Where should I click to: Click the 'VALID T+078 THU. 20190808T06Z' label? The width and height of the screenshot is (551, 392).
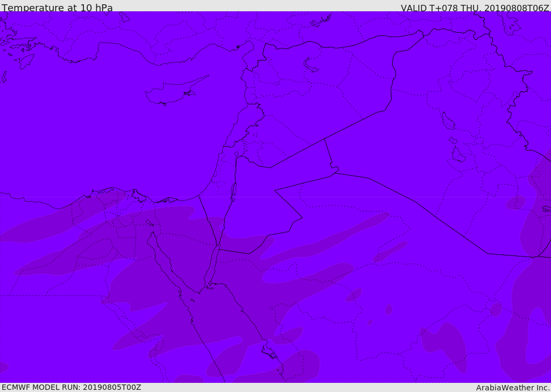click(475, 8)
